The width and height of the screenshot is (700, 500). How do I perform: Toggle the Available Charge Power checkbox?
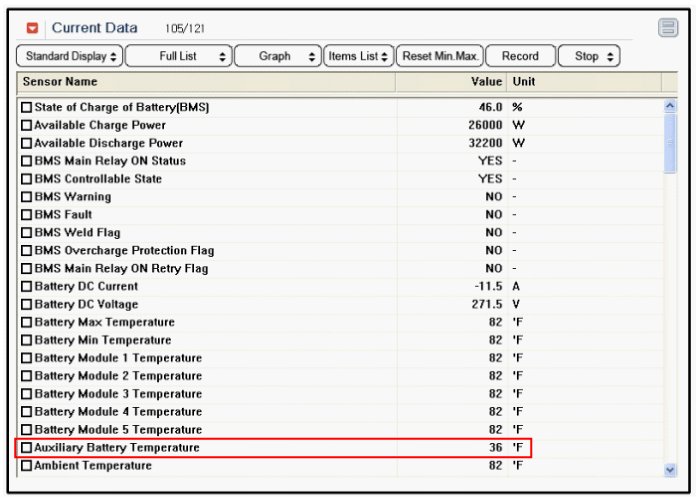tap(27, 125)
